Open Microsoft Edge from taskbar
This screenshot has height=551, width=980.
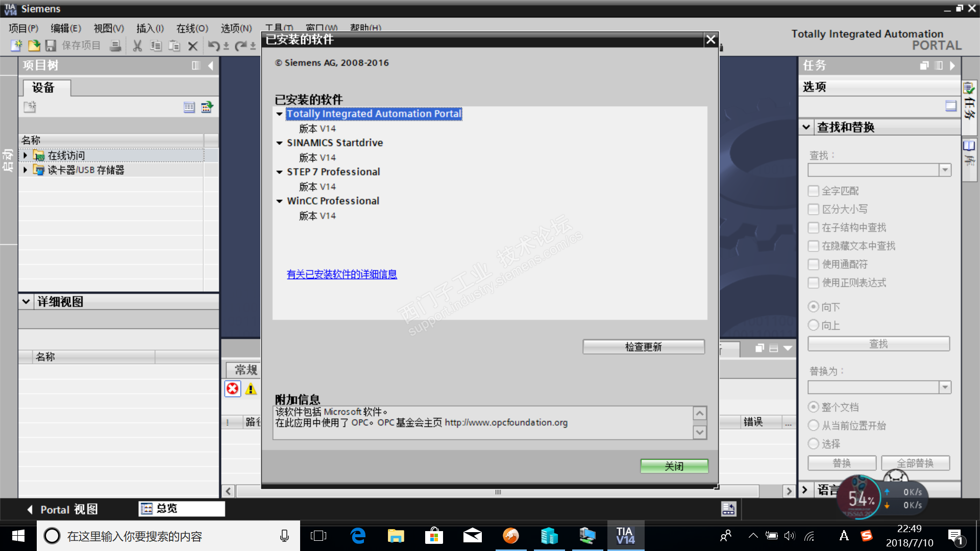(358, 536)
